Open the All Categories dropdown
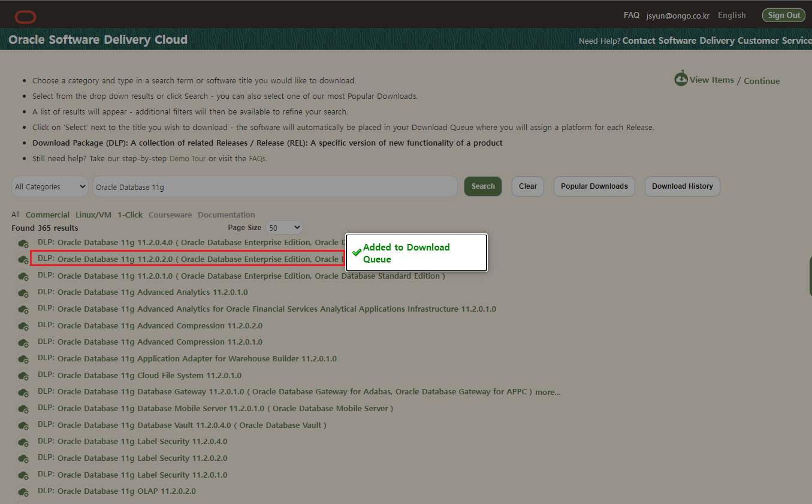This screenshot has height=504, width=812. point(50,186)
